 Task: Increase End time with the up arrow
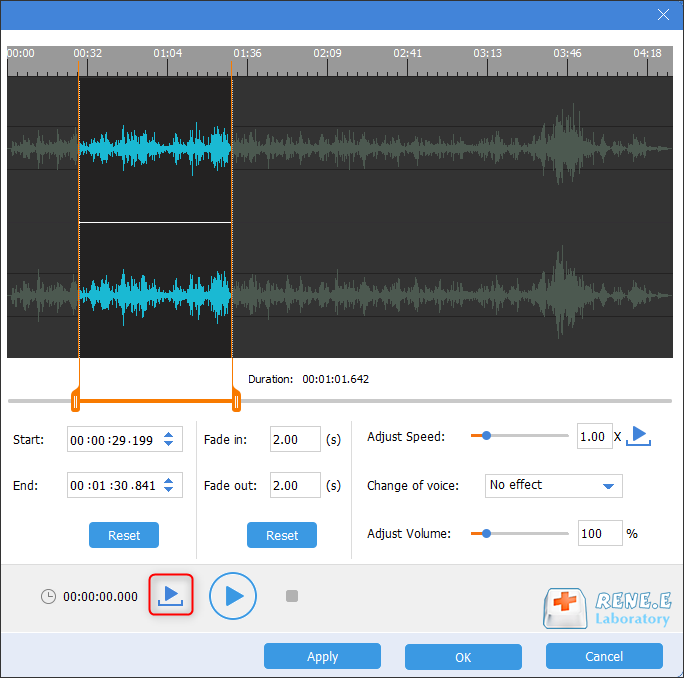(x=168, y=480)
